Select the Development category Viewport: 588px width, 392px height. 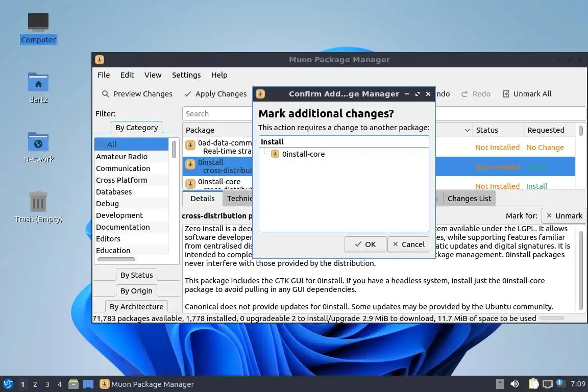pos(132,215)
